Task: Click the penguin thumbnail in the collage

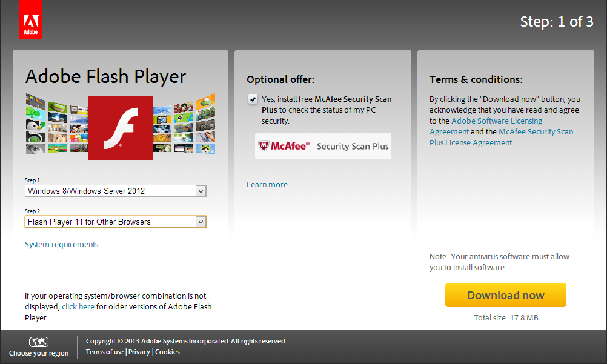Action: (35, 125)
